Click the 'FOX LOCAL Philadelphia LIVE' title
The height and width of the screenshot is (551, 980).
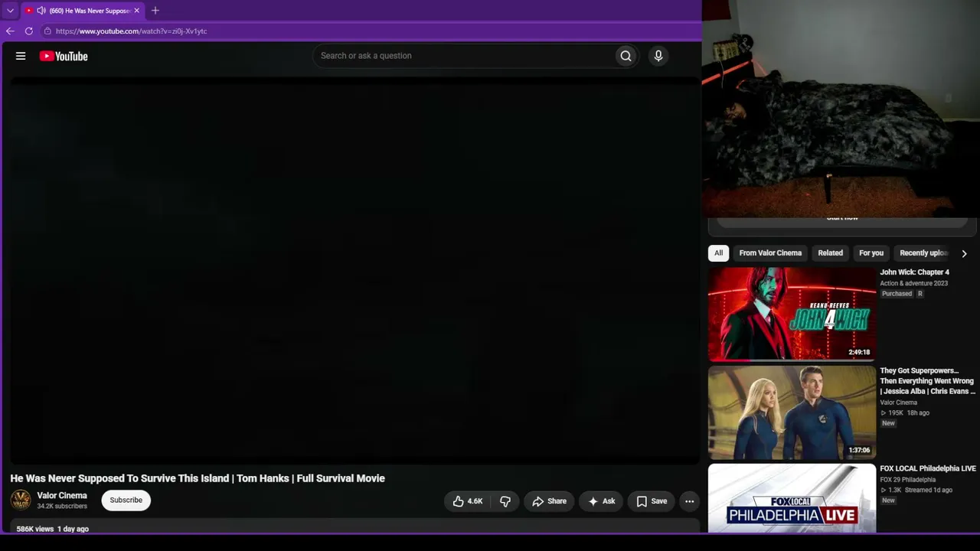pyautogui.click(x=928, y=468)
